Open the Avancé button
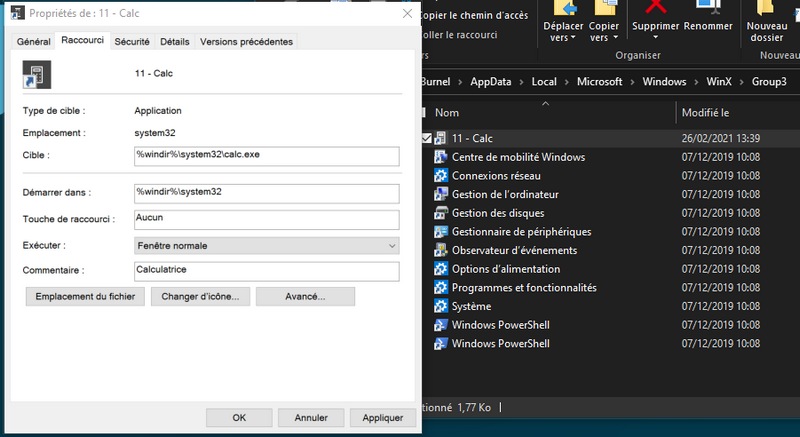 [305, 296]
